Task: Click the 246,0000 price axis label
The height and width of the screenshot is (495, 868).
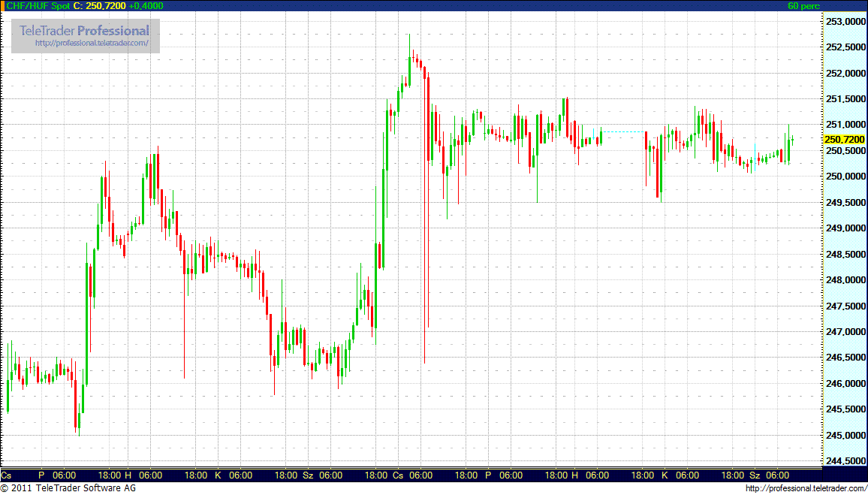Action: pyautogui.click(x=845, y=384)
